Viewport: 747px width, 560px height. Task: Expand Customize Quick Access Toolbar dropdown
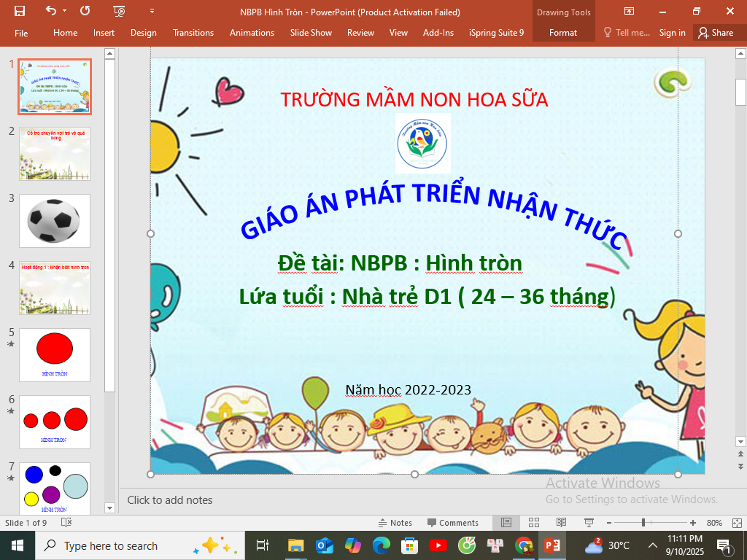pos(152,11)
